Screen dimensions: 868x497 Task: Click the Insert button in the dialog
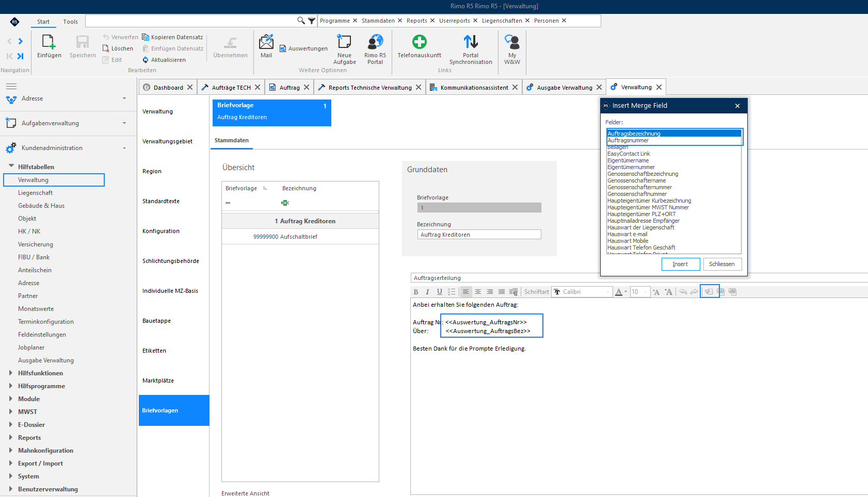coord(680,264)
